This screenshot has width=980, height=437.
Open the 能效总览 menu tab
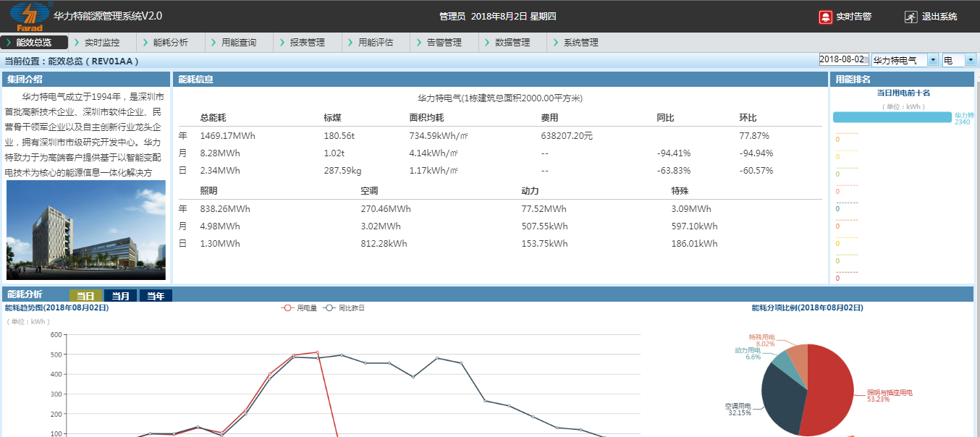[34, 43]
